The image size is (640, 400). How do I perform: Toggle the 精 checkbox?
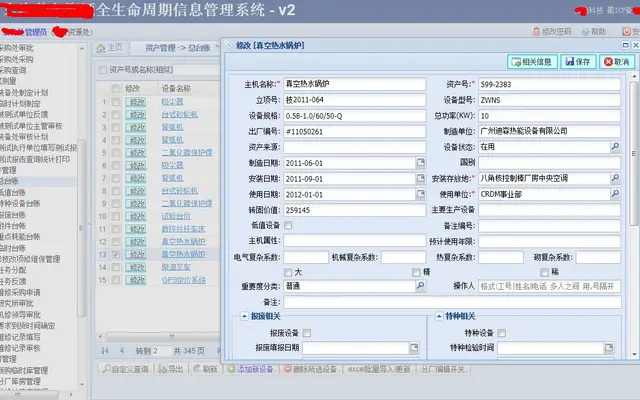pos(416,272)
